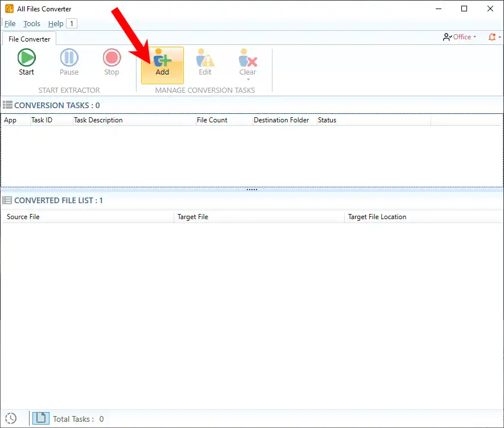The image size is (504, 428).
Task: Open the history clock in status bar
Action: point(11,418)
